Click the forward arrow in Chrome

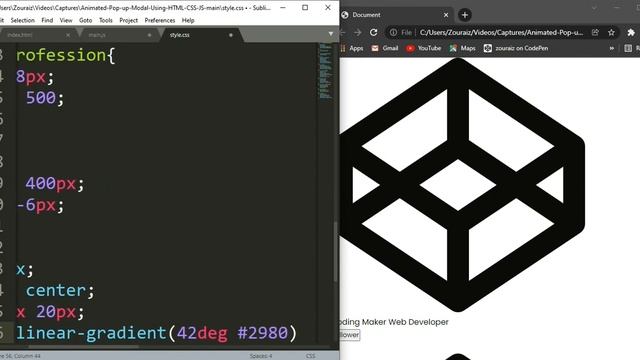coord(358,32)
